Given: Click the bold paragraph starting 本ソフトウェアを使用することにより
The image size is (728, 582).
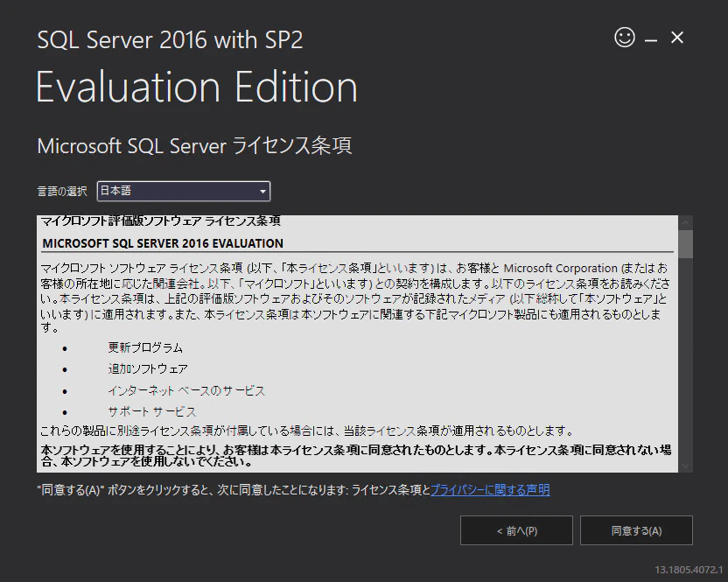Looking at the screenshot, I should [355, 456].
